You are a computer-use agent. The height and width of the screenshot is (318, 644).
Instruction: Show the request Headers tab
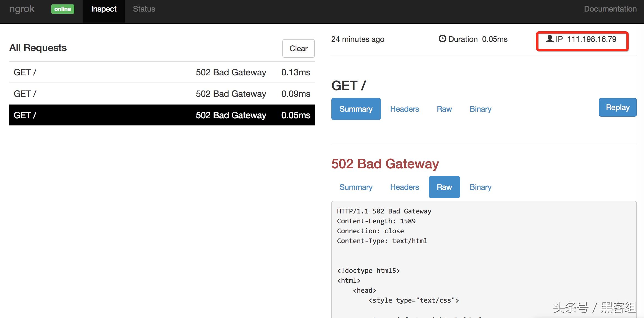(404, 109)
